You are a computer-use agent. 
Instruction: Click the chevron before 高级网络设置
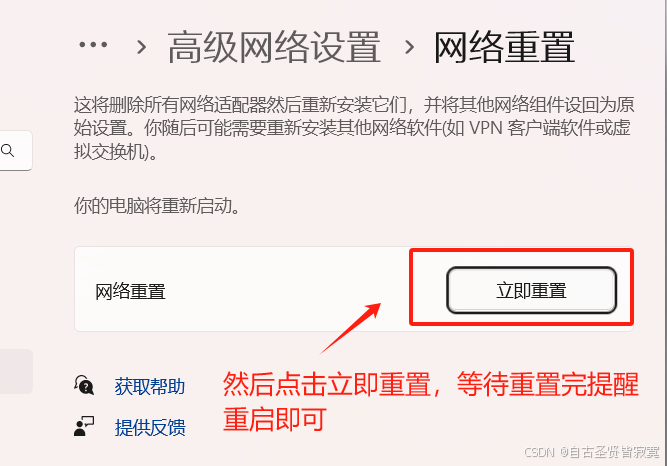click(141, 47)
